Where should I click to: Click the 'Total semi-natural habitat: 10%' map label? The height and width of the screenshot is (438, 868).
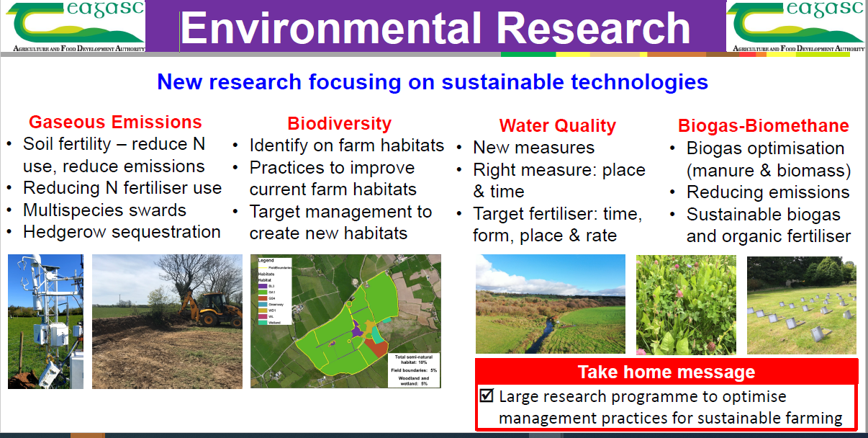click(x=414, y=359)
